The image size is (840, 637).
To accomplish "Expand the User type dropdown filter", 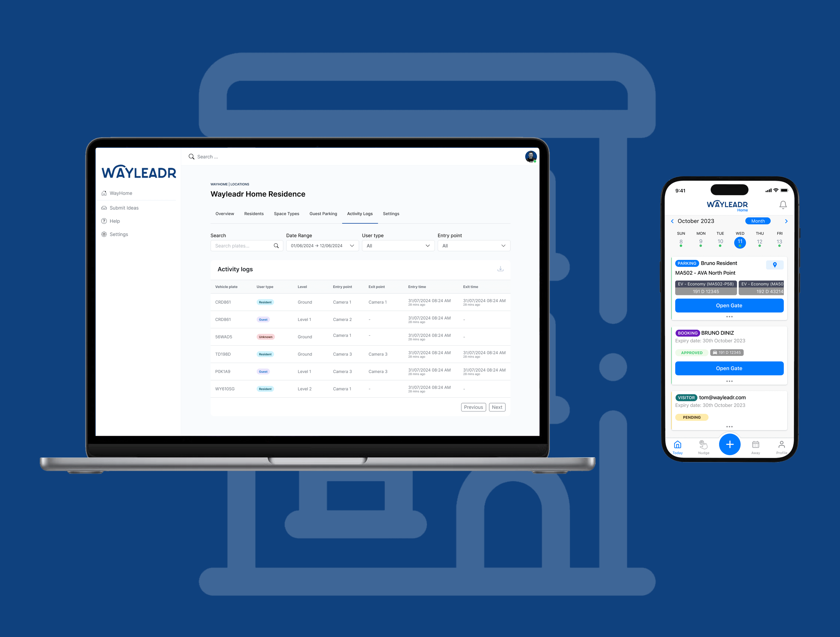I will point(398,246).
